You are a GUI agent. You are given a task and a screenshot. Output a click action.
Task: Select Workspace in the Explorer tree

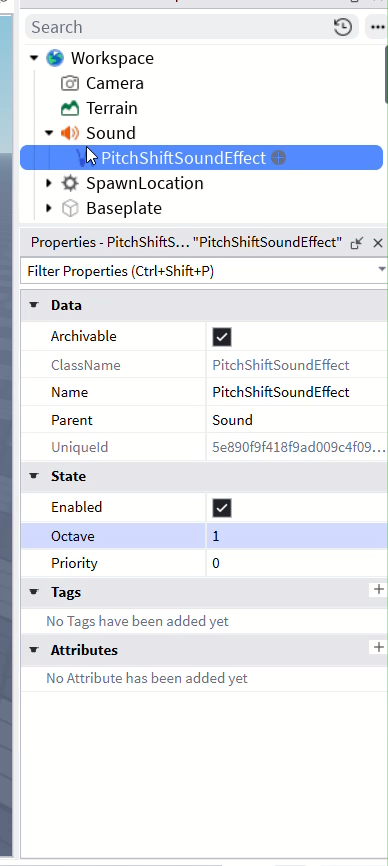[x=112, y=58]
